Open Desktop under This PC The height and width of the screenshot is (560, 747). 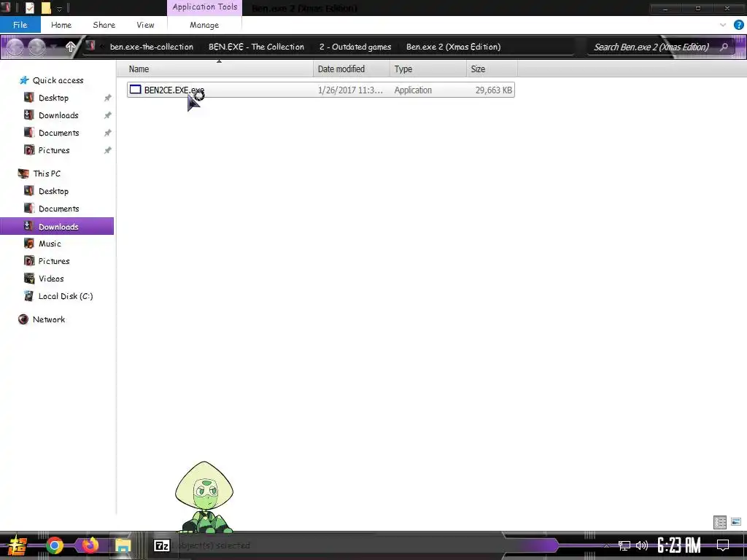53,192
